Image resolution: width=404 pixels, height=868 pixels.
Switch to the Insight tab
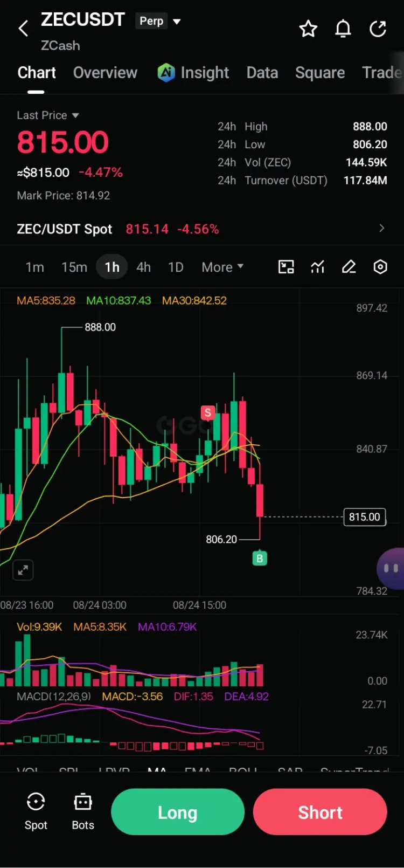pos(205,73)
